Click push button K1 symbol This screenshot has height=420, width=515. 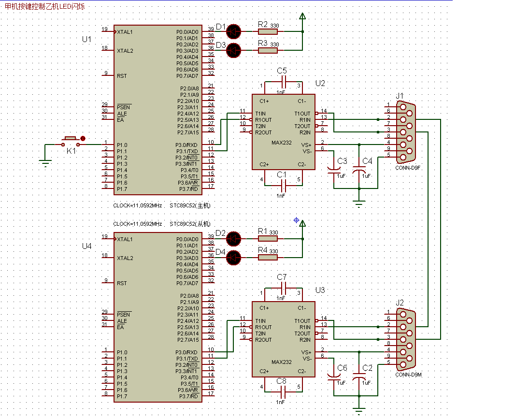click(x=70, y=141)
